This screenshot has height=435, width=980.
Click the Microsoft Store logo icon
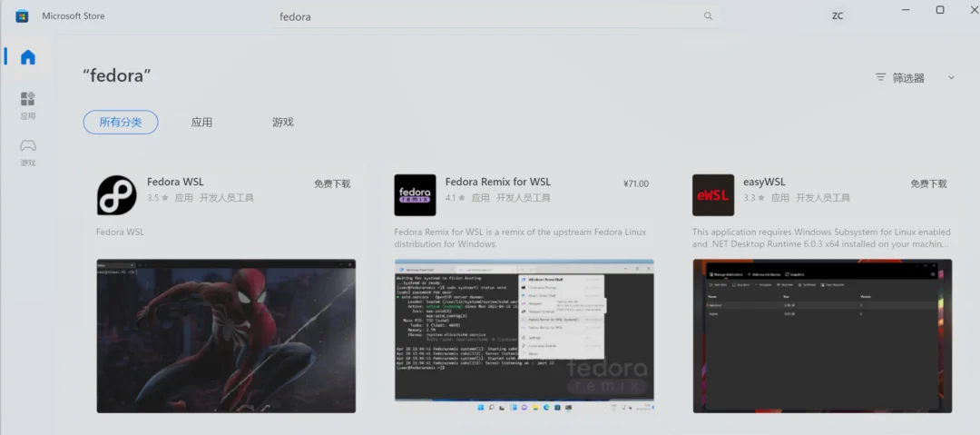pyautogui.click(x=23, y=15)
